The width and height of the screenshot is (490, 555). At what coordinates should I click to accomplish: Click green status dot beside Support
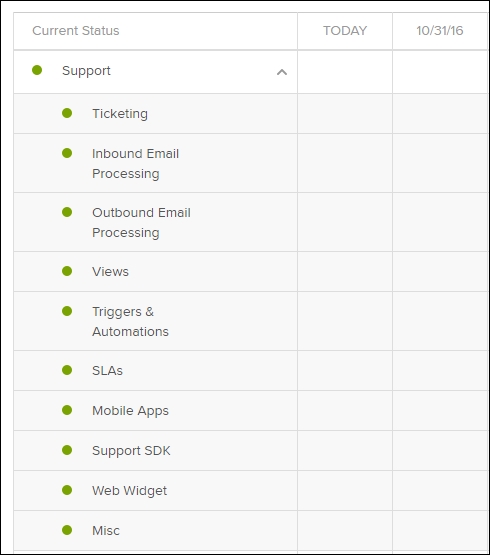point(37,70)
